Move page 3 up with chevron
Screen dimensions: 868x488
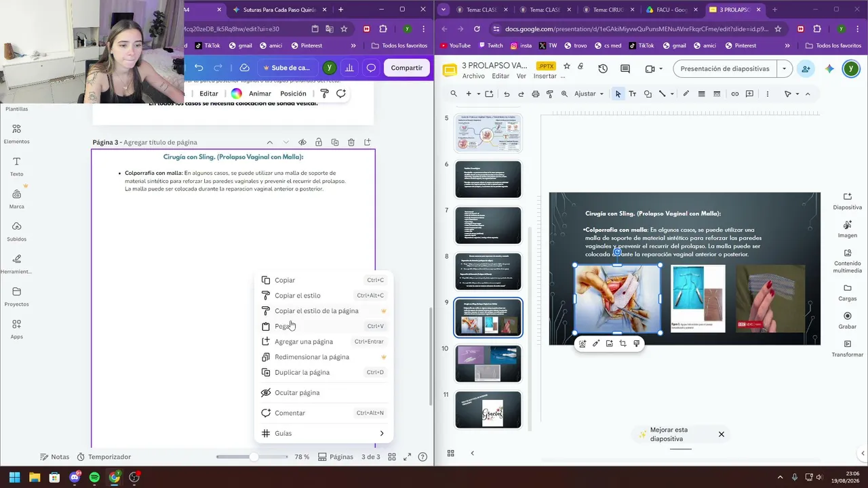point(269,142)
